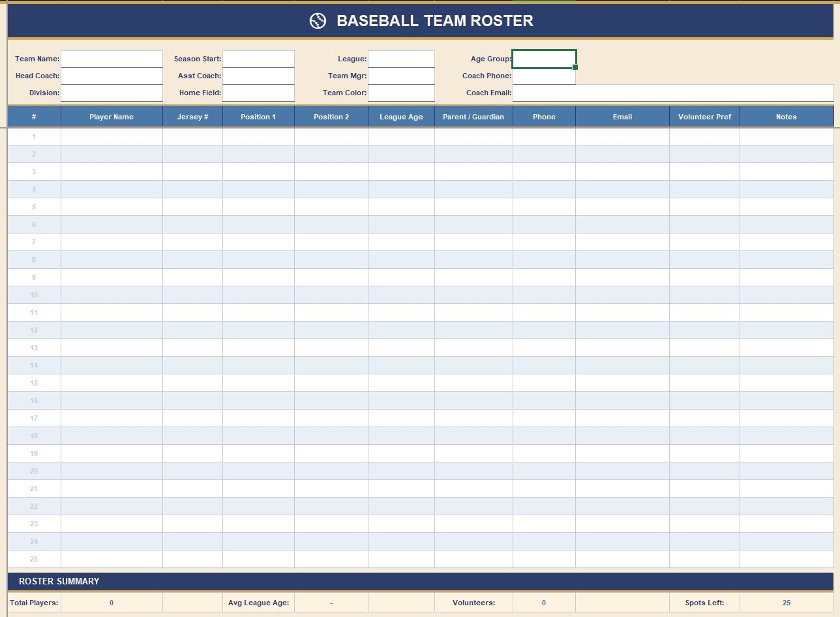
Task: Click the ROSTER SUMMARY heading
Action: point(59,581)
